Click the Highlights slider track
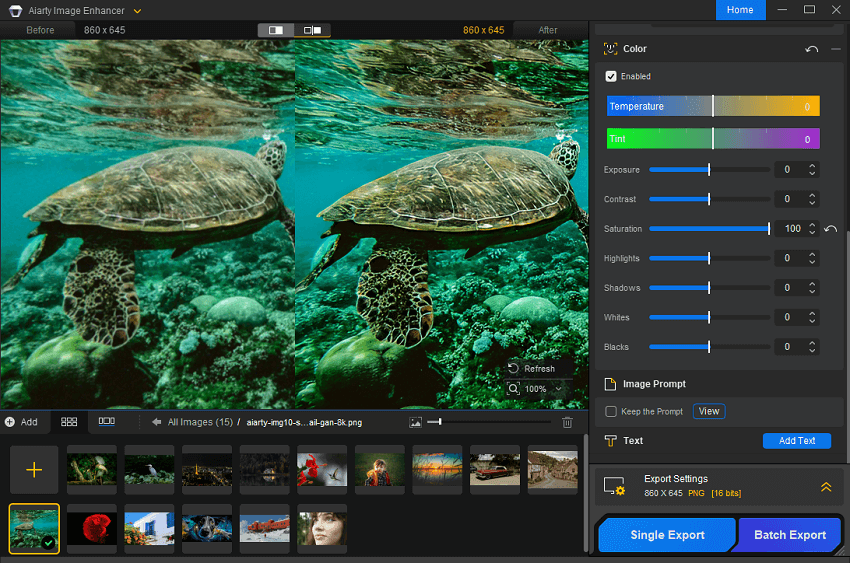The image size is (850, 563). (x=709, y=258)
